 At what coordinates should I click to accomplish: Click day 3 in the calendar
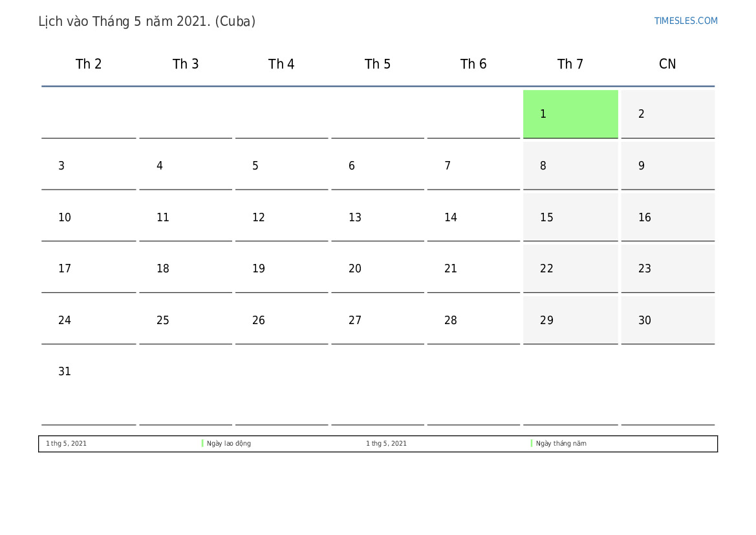pyautogui.click(x=89, y=166)
